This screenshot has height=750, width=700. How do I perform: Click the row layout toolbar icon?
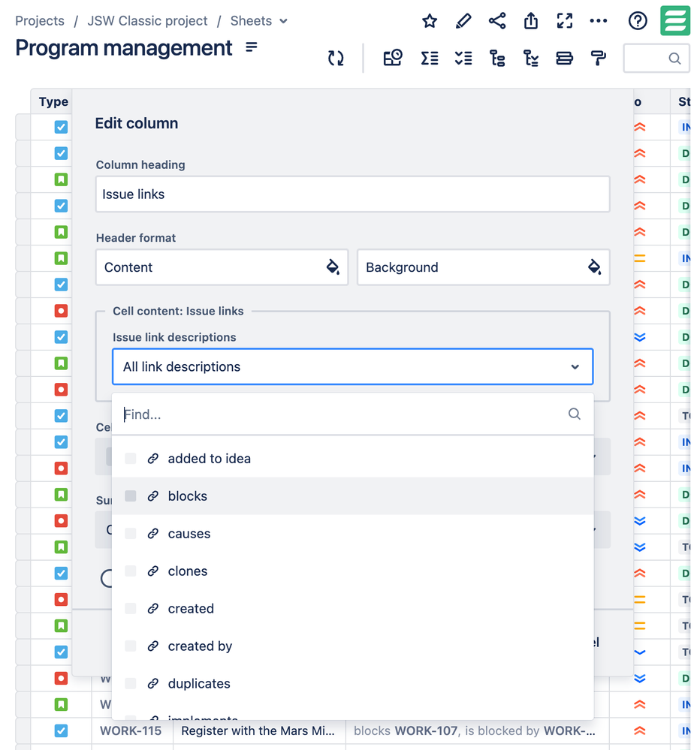point(565,59)
